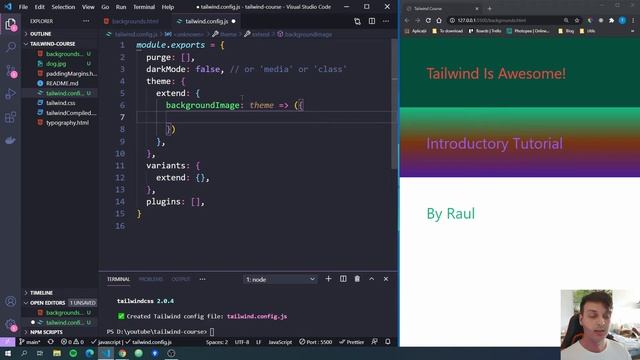Open editor More Actions ellipsis
The image size is (640, 360).
point(386,21)
